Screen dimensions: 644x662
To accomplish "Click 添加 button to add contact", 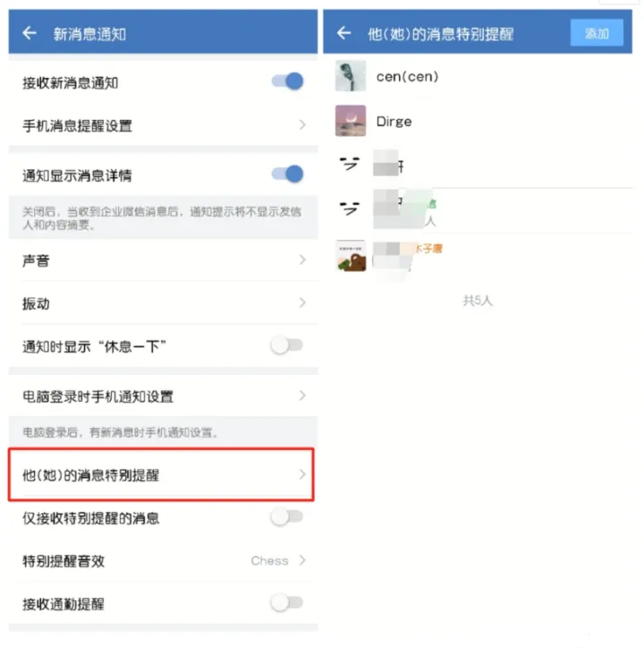I will pos(597,33).
